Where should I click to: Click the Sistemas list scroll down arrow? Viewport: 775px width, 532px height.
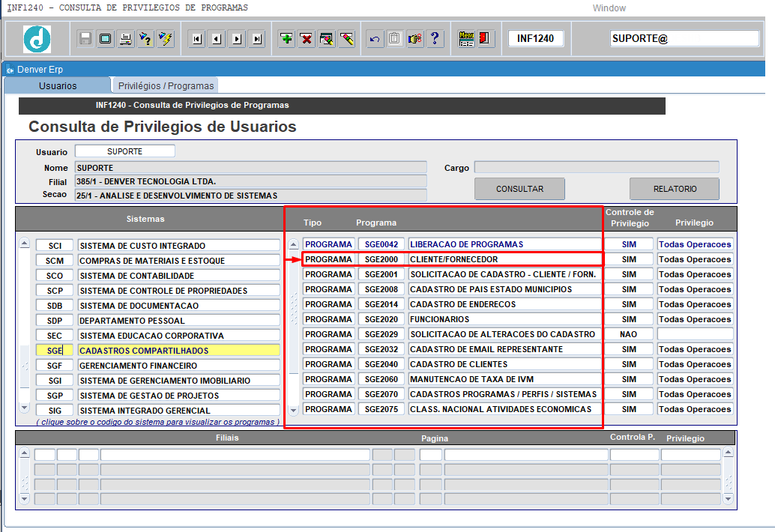click(x=24, y=408)
